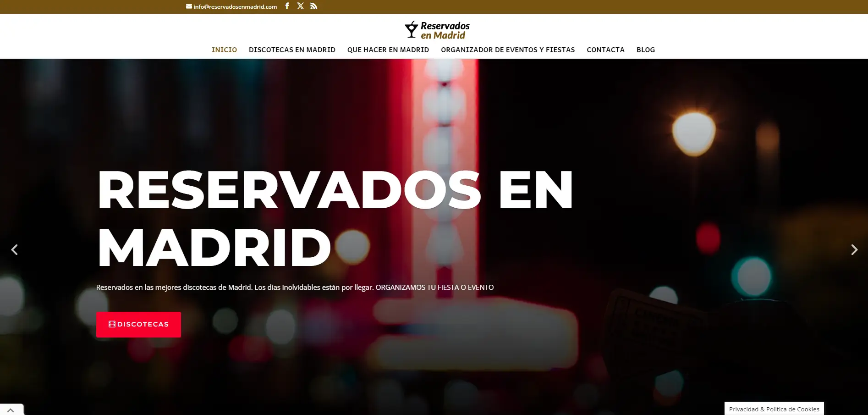Click the film icon on the Discotecas button
Screen dimensions: 868x415
click(x=112, y=324)
